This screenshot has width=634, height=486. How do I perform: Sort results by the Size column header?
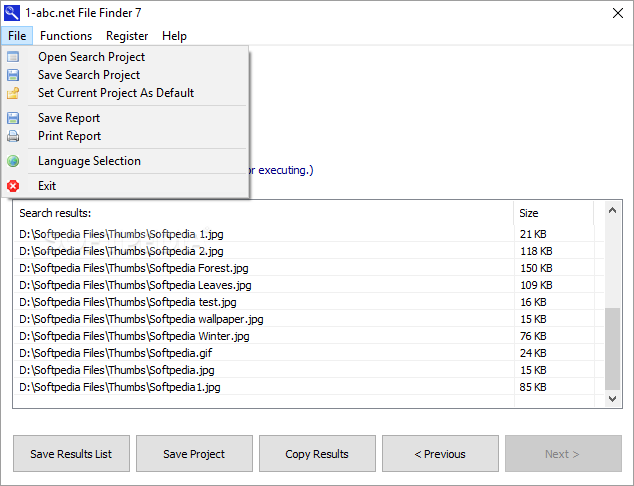(552, 213)
